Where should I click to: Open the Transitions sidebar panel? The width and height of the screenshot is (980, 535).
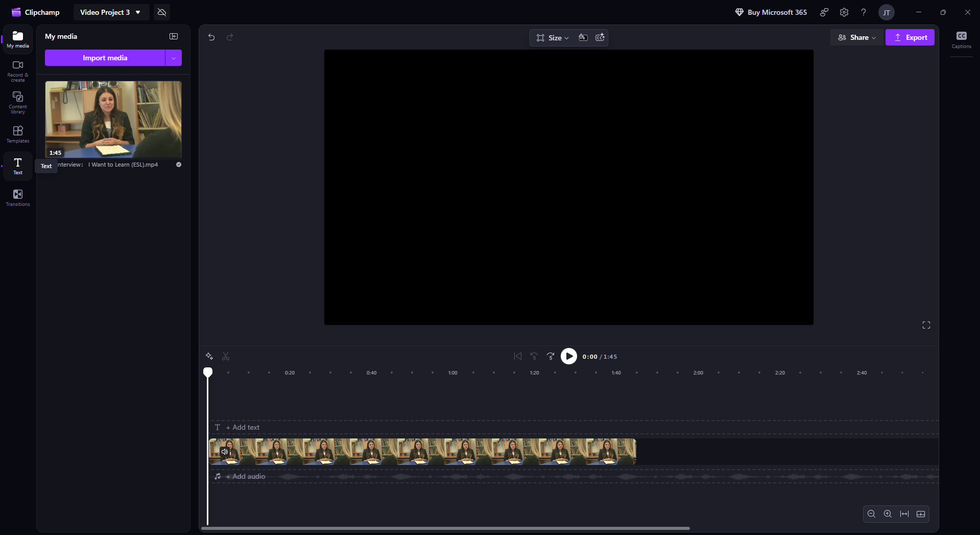(18, 198)
